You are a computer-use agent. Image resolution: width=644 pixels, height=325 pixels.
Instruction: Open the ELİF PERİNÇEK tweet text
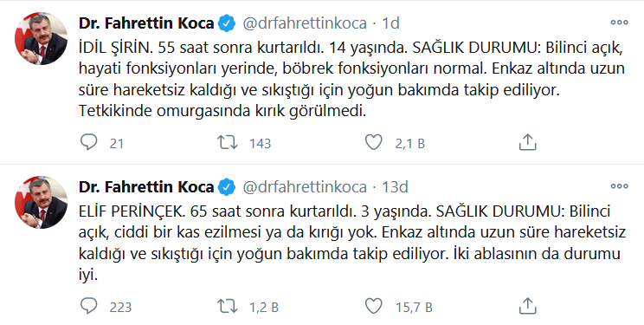click(x=351, y=243)
